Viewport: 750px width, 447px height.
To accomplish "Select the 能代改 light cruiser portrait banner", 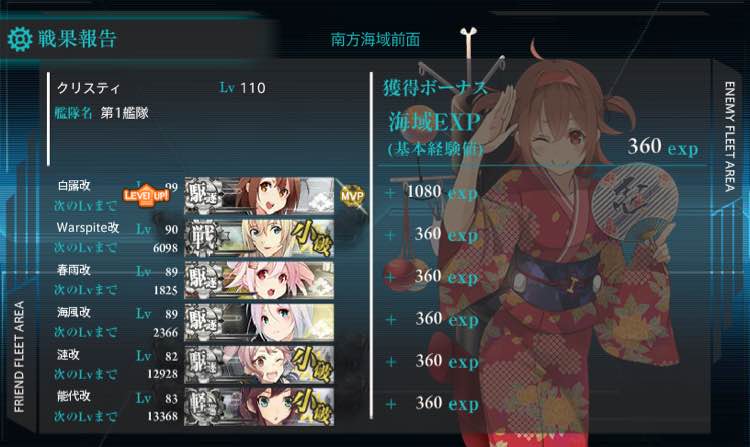I will [x=259, y=406].
